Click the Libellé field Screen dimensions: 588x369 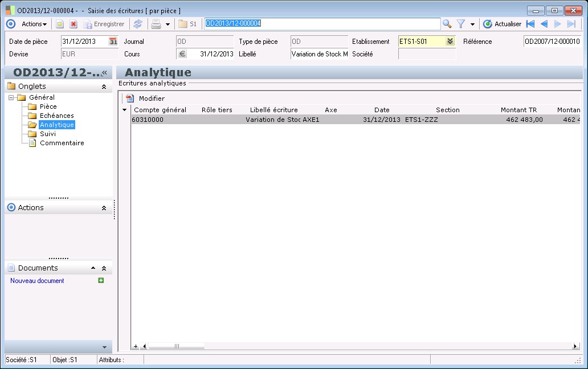click(320, 54)
